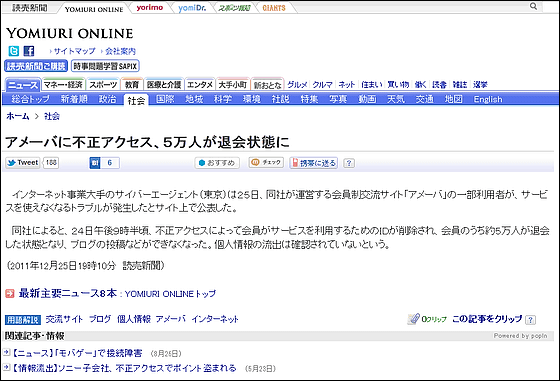Select the スポーツ tab
560x381 pixels.
(x=103, y=85)
